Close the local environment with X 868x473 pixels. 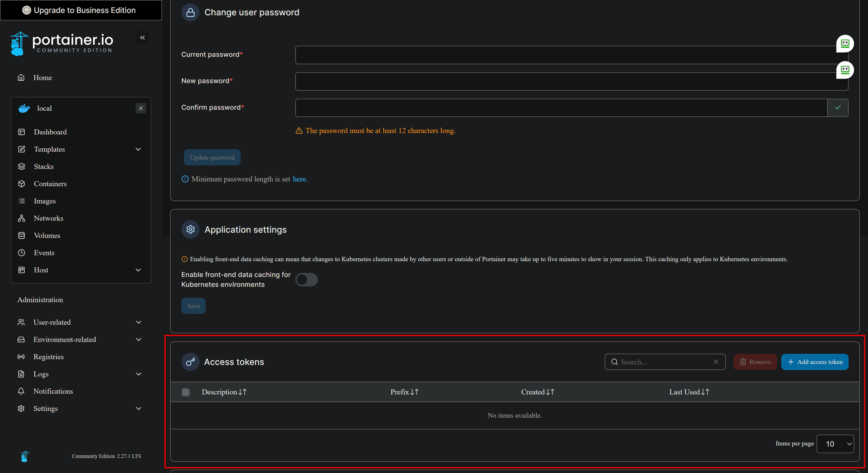(141, 108)
